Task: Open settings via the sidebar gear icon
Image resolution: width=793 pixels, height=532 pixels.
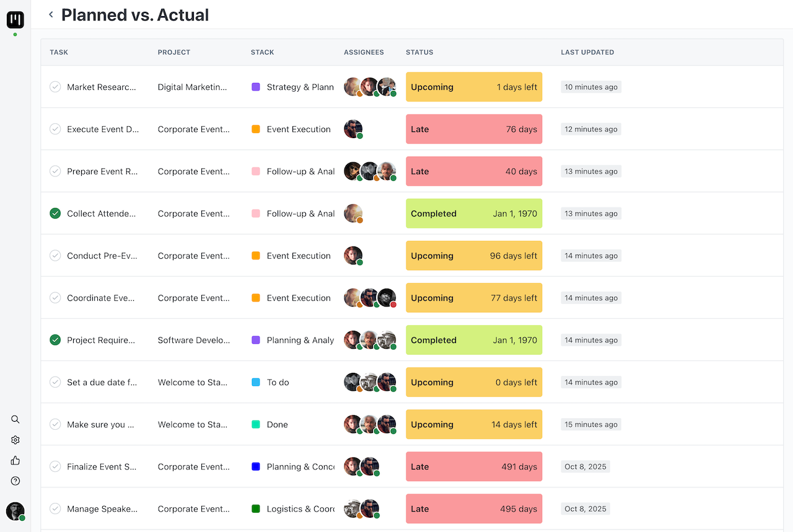Action: [15, 440]
